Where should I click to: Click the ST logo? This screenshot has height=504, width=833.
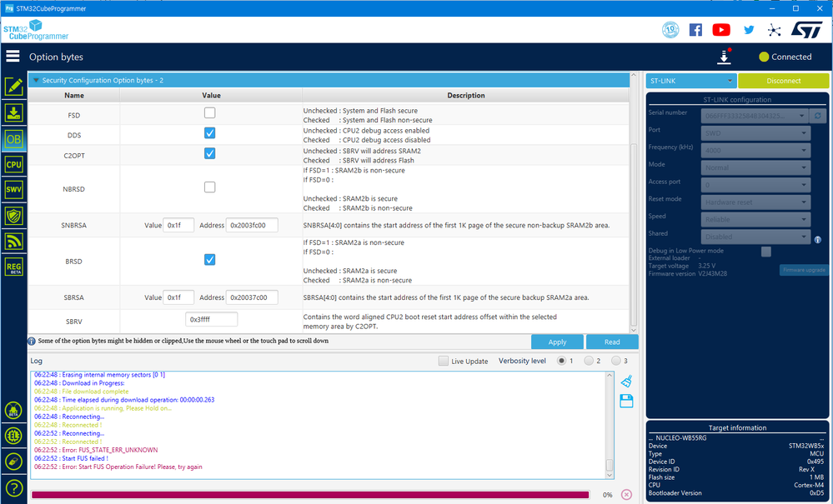point(806,30)
